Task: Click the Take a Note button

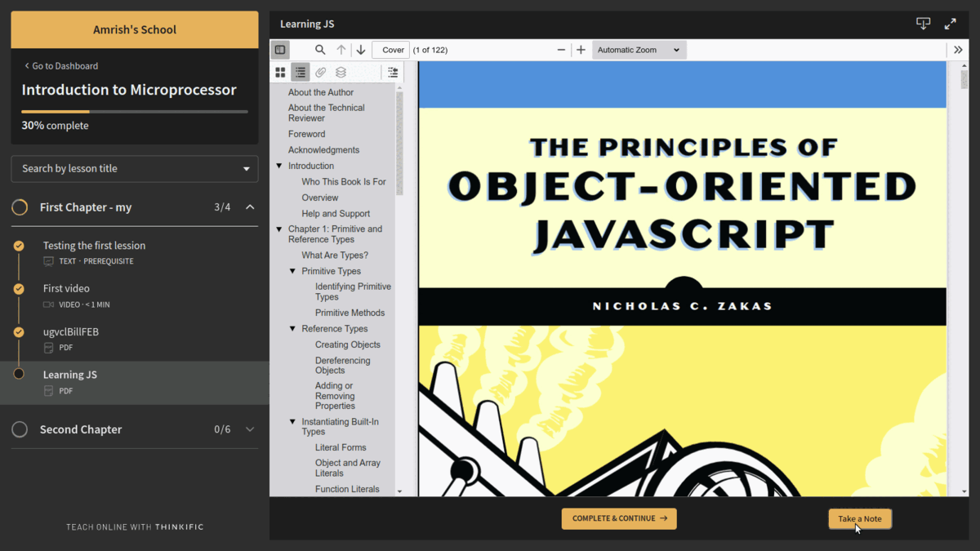Action: (x=860, y=518)
